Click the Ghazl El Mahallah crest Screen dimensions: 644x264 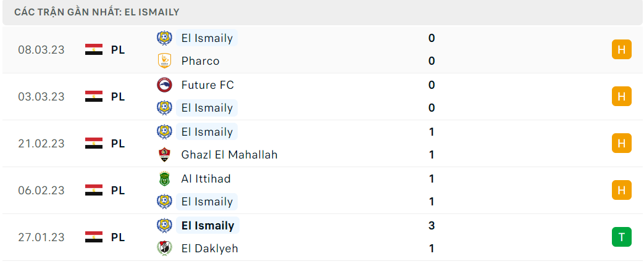tap(164, 155)
